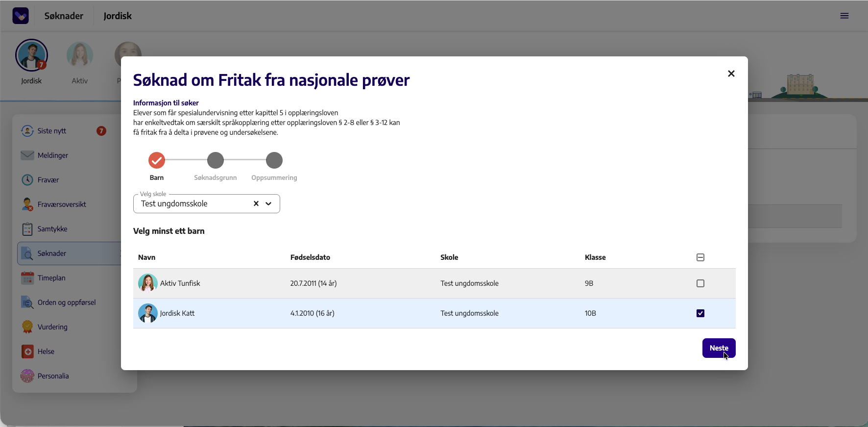Click Test ungdomsskole school field

pos(207,203)
